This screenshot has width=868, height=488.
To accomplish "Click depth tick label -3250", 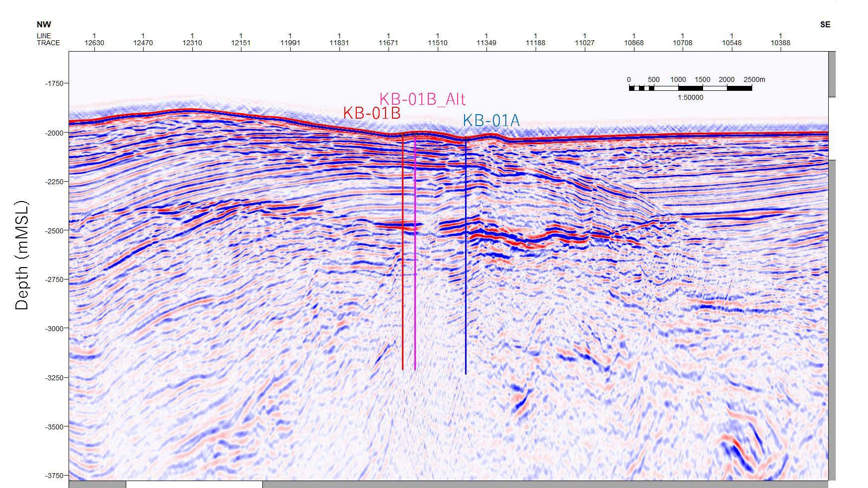I will point(54,378).
